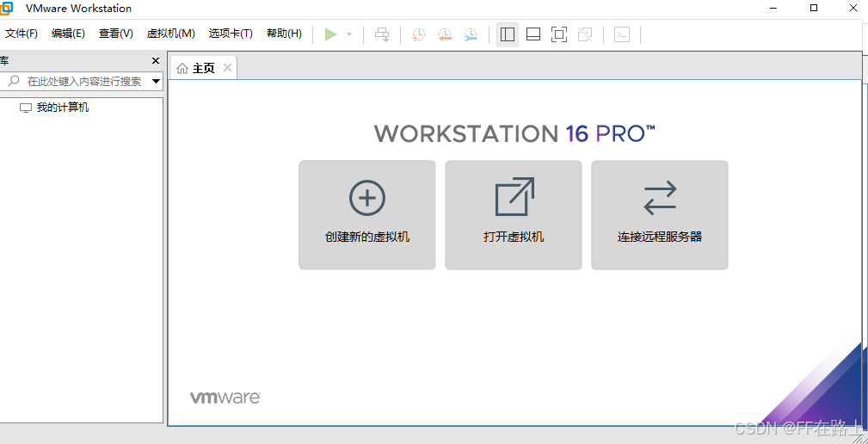Toggle the library sidebar view icon
This screenshot has width=868, height=444.
point(507,34)
